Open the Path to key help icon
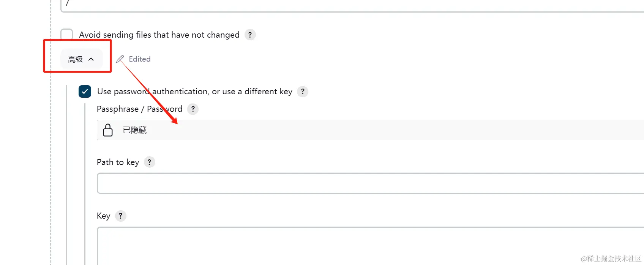 150,162
